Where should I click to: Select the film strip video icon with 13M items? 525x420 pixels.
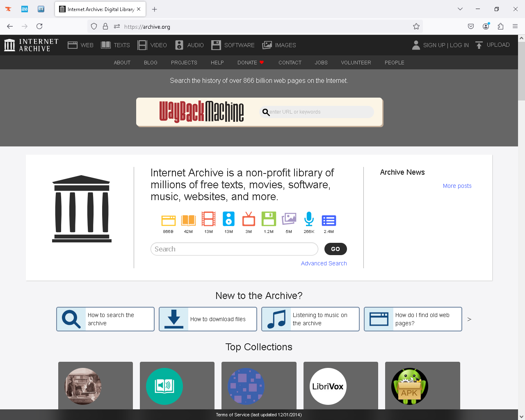[x=208, y=219]
